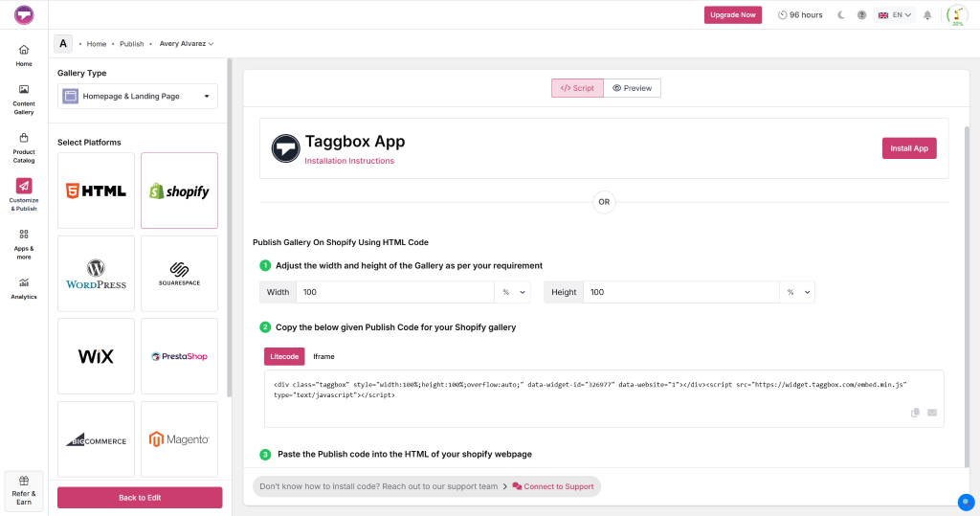Open notifications bell icon
Image resolution: width=980 pixels, height=516 pixels.
click(927, 15)
